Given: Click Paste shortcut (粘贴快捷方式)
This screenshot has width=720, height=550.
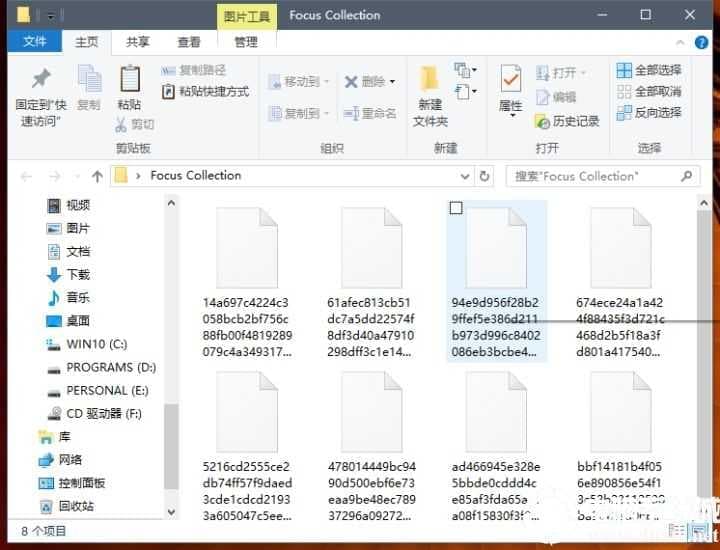Looking at the screenshot, I should (x=205, y=91).
